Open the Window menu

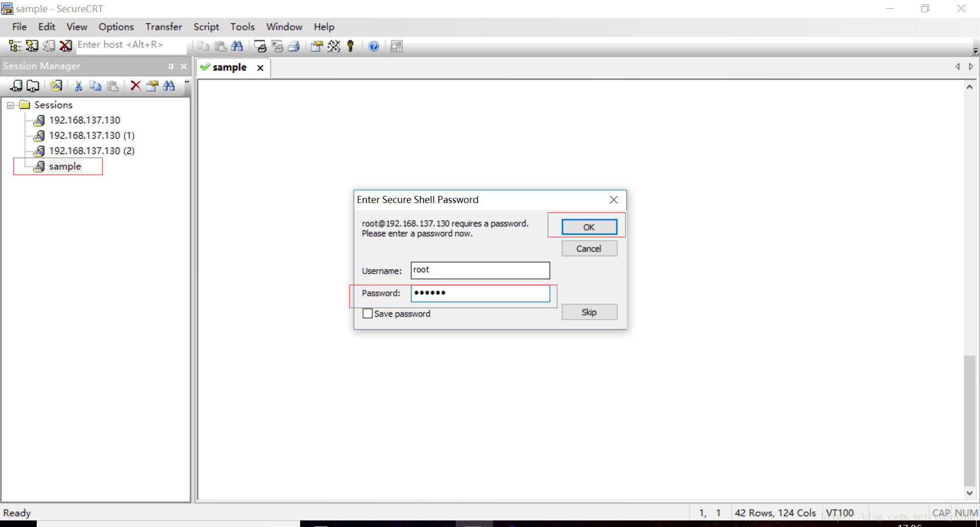pyautogui.click(x=284, y=27)
